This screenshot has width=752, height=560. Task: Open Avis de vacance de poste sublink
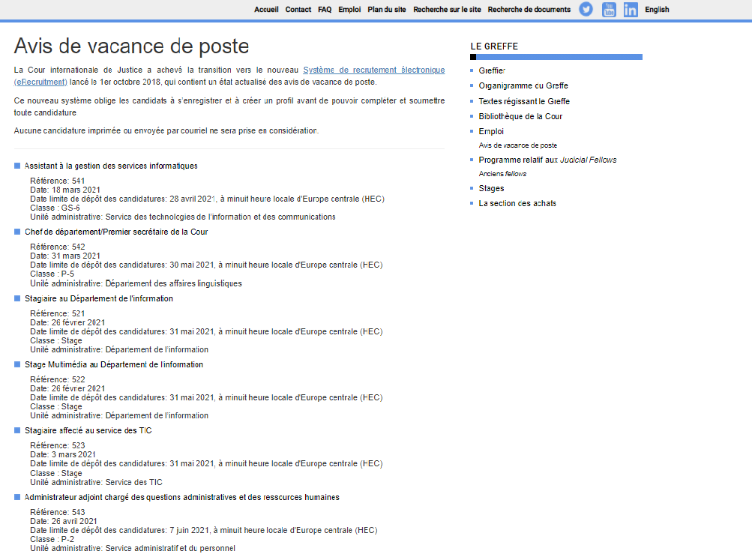pyautogui.click(x=518, y=145)
